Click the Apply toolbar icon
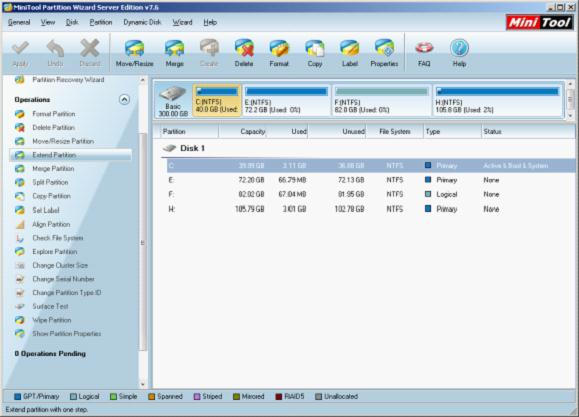Screen dimensions: 579x417 pyautogui.click(x=20, y=48)
